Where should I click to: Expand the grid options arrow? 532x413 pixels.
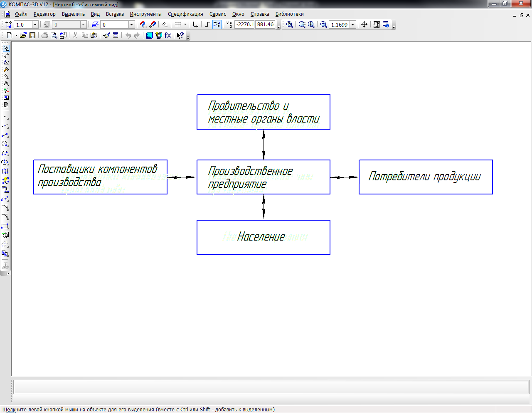(x=185, y=25)
